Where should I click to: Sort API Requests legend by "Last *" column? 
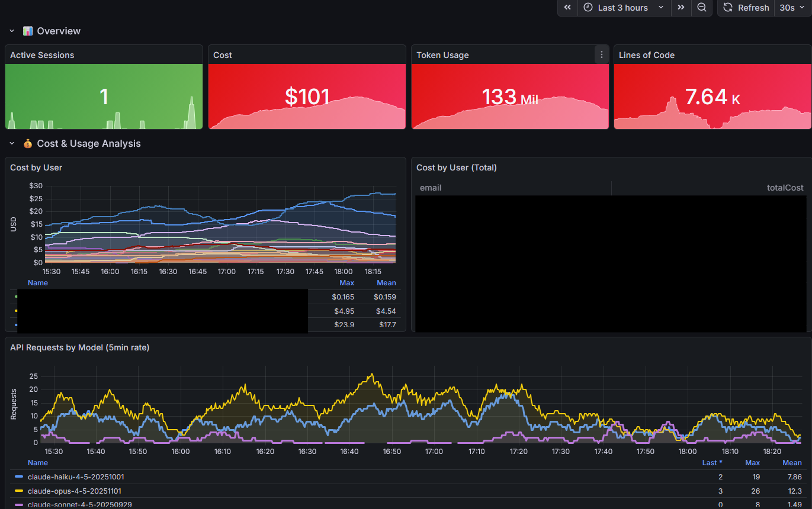click(x=712, y=463)
